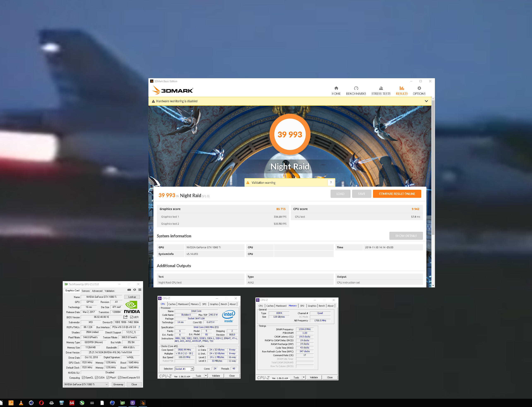Click Validate in left CPU-Z window
Image resolution: width=532 pixels, height=407 pixels.
pyautogui.click(x=216, y=376)
